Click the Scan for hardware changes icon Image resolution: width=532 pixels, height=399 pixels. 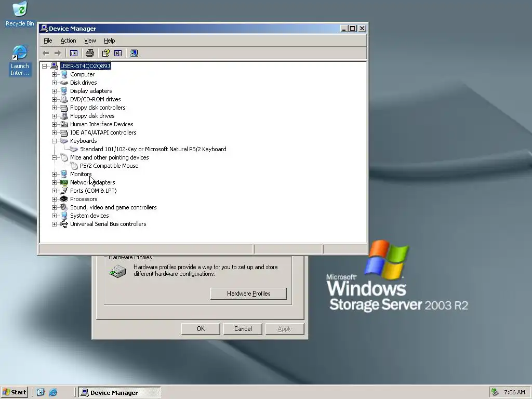pyautogui.click(x=134, y=53)
